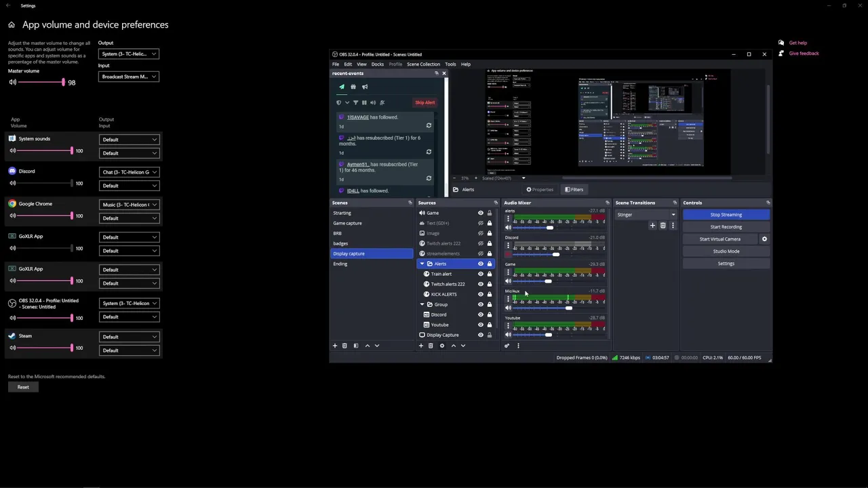The width and height of the screenshot is (868, 488).
Task: Move the selected source down
Action: click(x=463, y=346)
